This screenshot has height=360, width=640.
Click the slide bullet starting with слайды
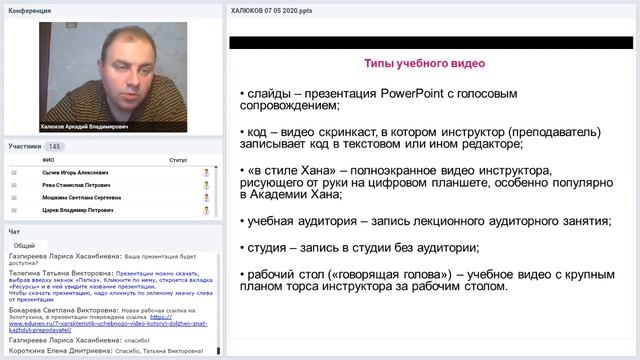(x=378, y=100)
